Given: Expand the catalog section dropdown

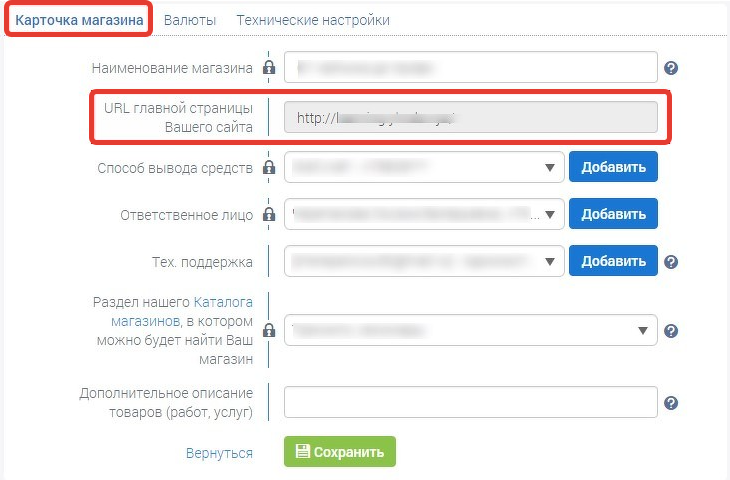Looking at the screenshot, I should [471, 330].
